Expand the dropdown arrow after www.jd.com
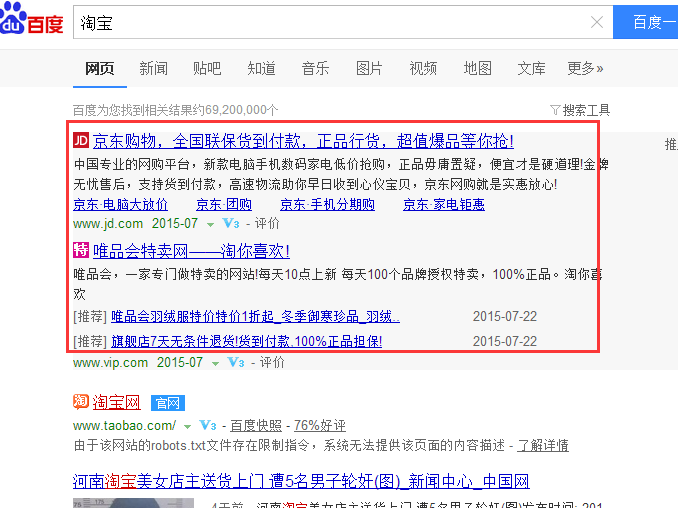This screenshot has width=678, height=508. click(211, 224)
